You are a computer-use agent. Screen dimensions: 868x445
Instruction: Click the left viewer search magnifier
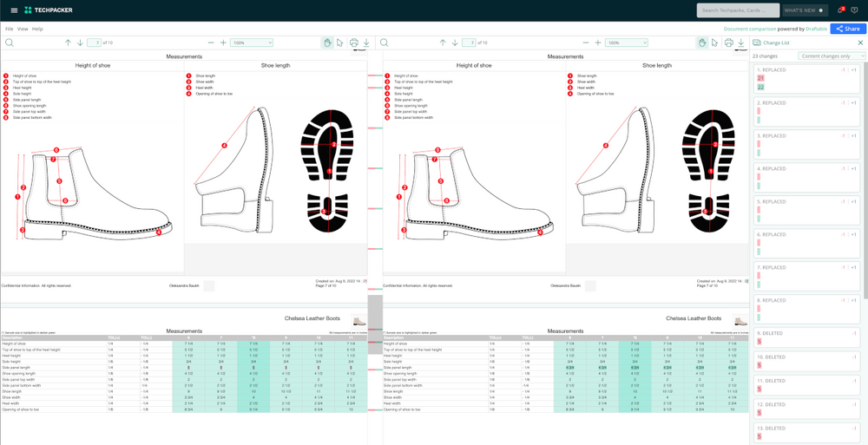pyautogui.click(x=10, y=43)
